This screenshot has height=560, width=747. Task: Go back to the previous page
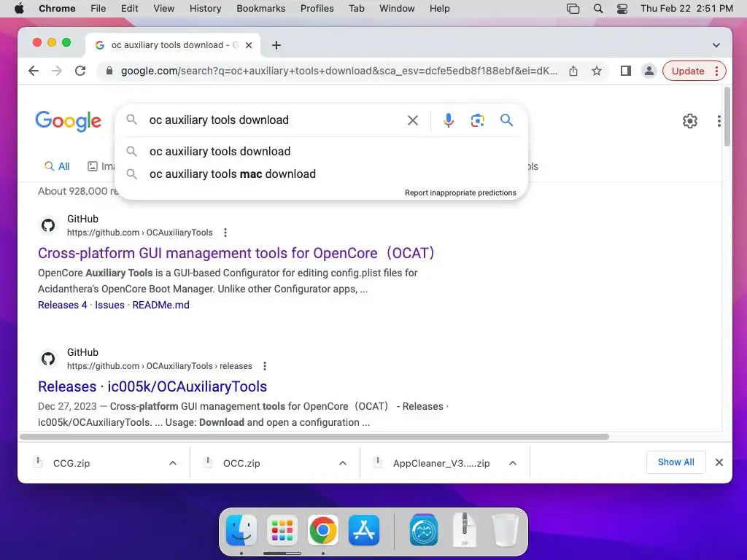click(34, 71)
